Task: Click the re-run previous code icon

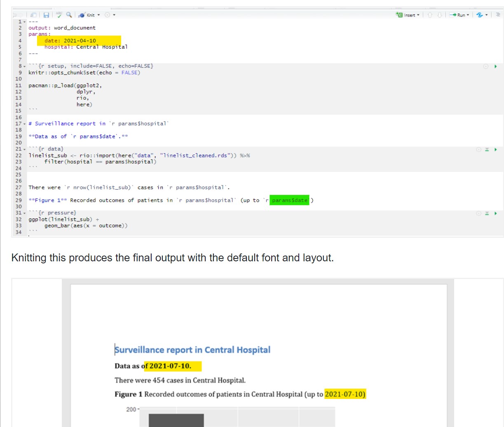Action: click(480, 15)
